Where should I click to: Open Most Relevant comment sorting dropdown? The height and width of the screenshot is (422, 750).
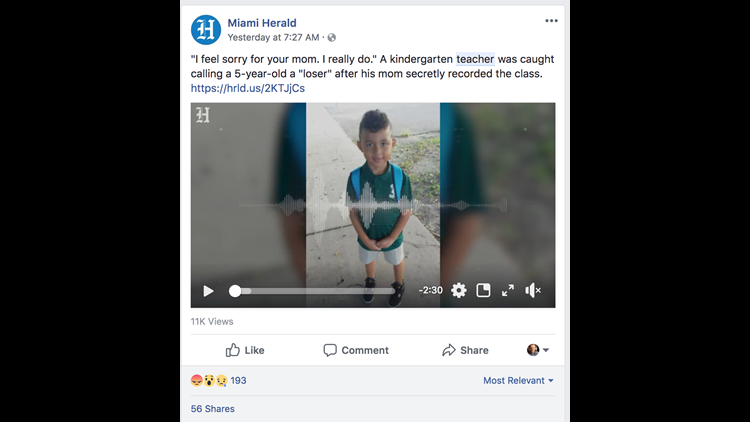(x=518, y=381)
